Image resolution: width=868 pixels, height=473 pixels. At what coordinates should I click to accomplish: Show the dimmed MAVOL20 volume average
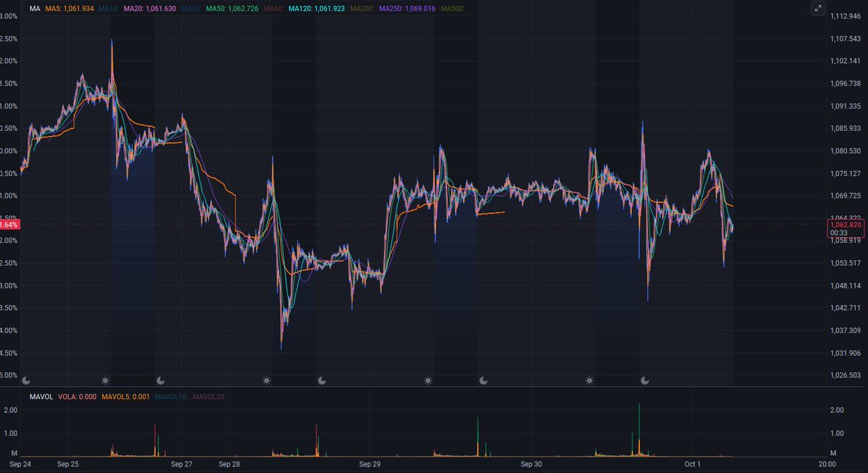(208, 397)
